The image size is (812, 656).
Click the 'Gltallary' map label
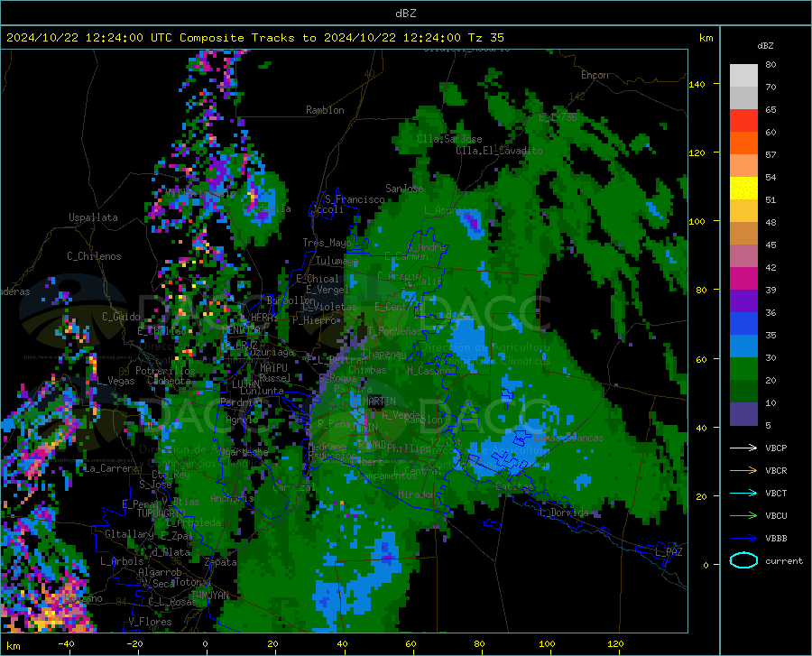129,534
